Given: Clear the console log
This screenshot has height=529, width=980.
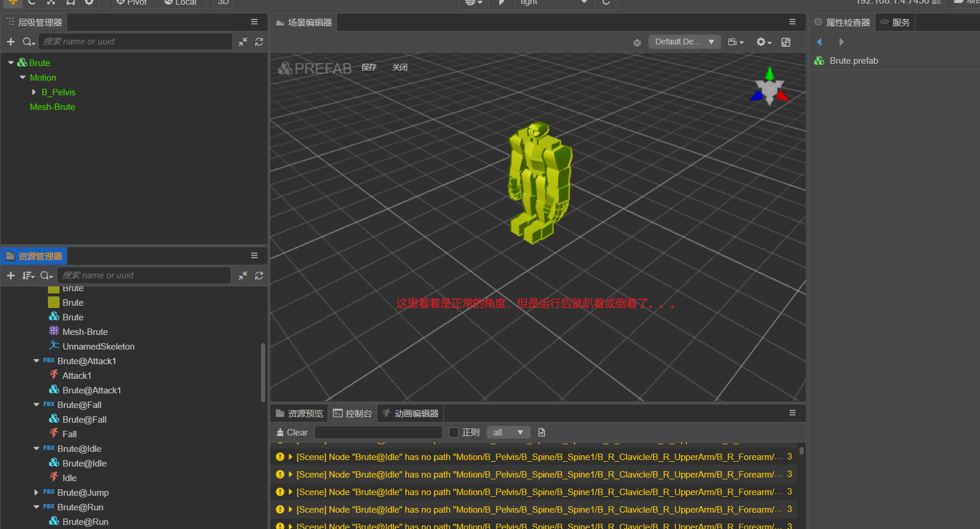Looking at the screenshot, I should [x=291, y=433].
